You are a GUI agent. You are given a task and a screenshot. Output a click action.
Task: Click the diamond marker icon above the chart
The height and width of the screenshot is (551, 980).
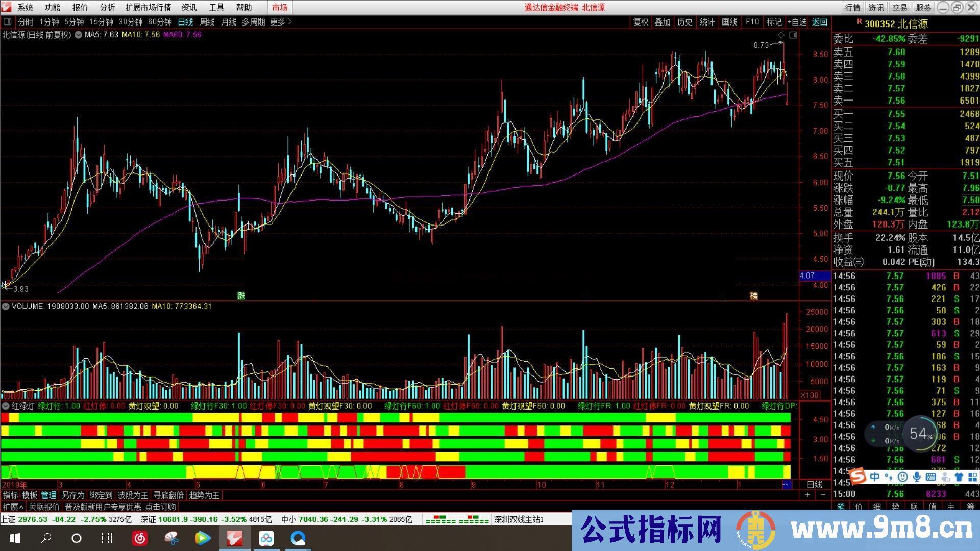(x=781, y=35)
